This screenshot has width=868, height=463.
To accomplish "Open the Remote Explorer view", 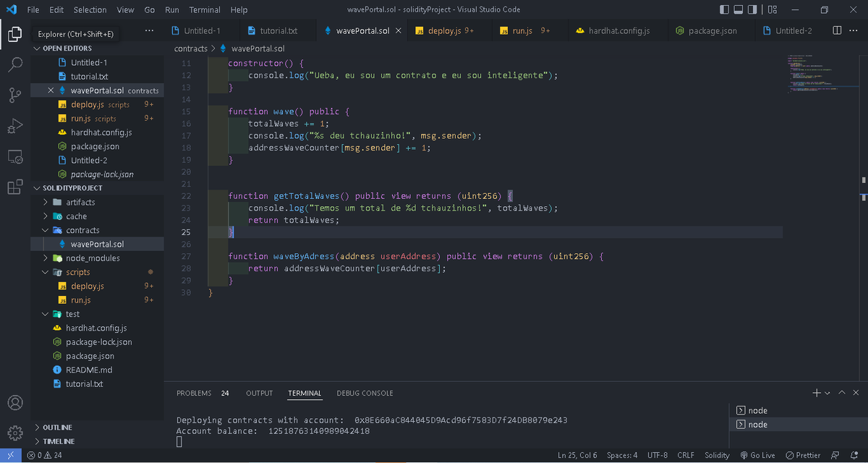I will (x=15, y=156).
